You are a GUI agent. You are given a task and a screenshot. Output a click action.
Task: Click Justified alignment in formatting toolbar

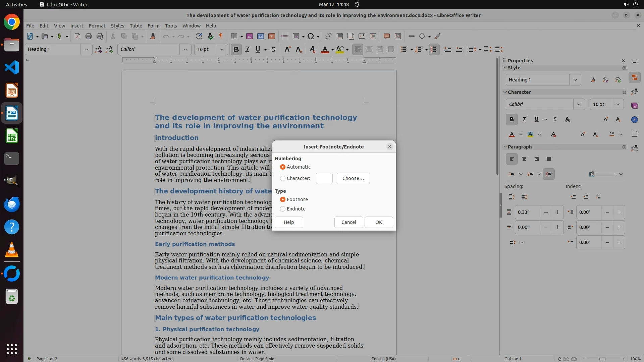point(391,49)
